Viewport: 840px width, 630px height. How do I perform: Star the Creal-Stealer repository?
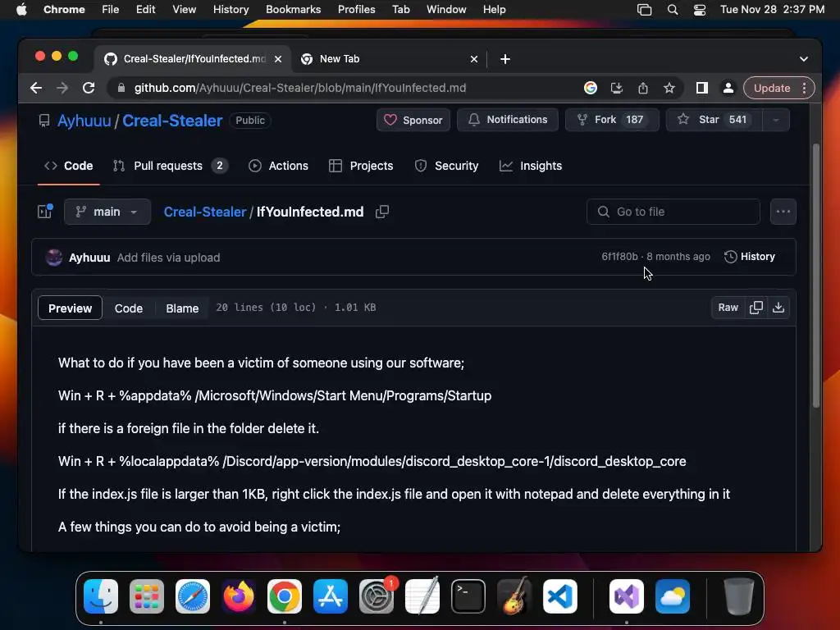click(x=714, y=120)
